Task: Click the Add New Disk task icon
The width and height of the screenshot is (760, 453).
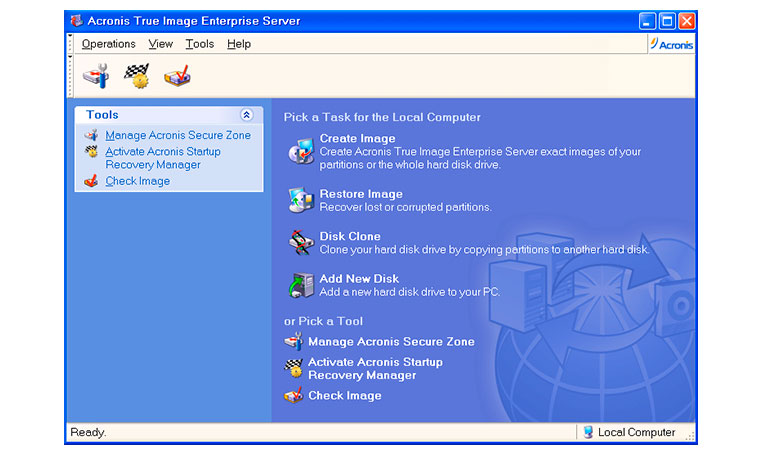Action: (x=301, y=285)
